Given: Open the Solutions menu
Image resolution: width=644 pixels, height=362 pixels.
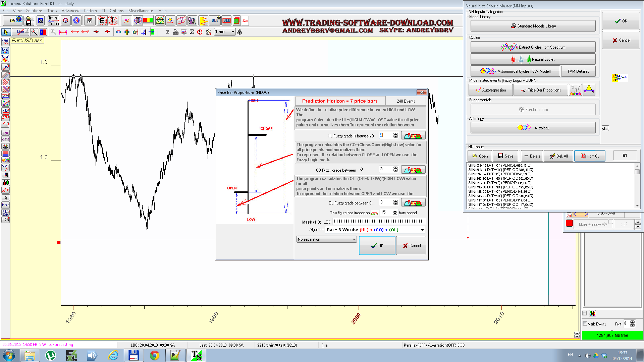Looking at the screenshot, I should pyautogui.click(x=34, y=11).
